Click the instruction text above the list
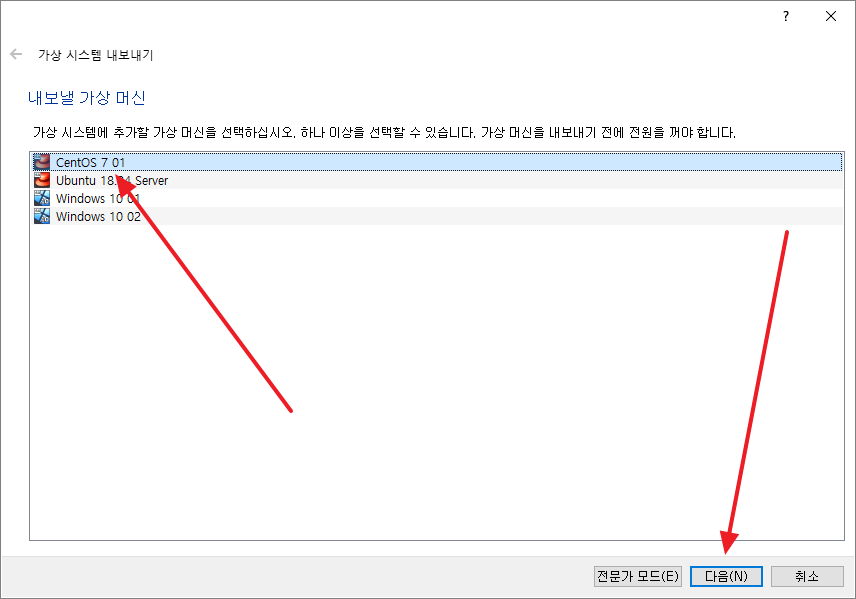The image size is (856, 599). (384, 132)
